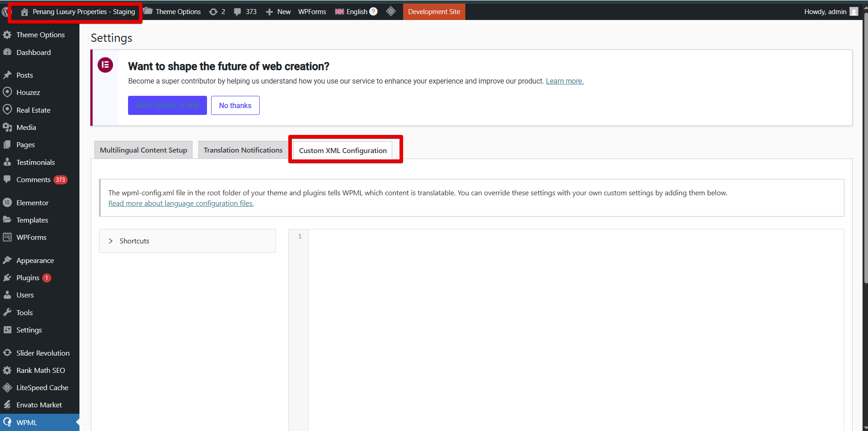The image size is (868, 431).
Task: Click the Settings sliders icon in sidebar
Action: (x=7, y=330)
